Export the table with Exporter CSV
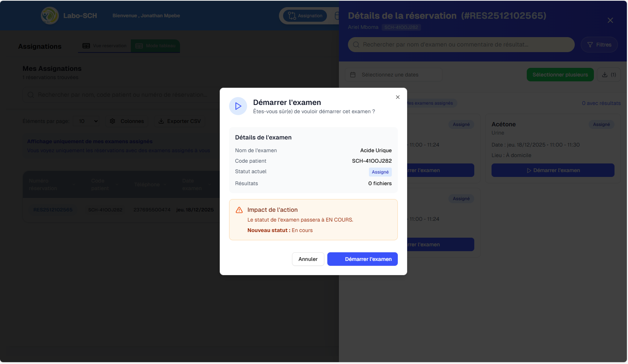 pyautogui.click(x=180, y=121)
